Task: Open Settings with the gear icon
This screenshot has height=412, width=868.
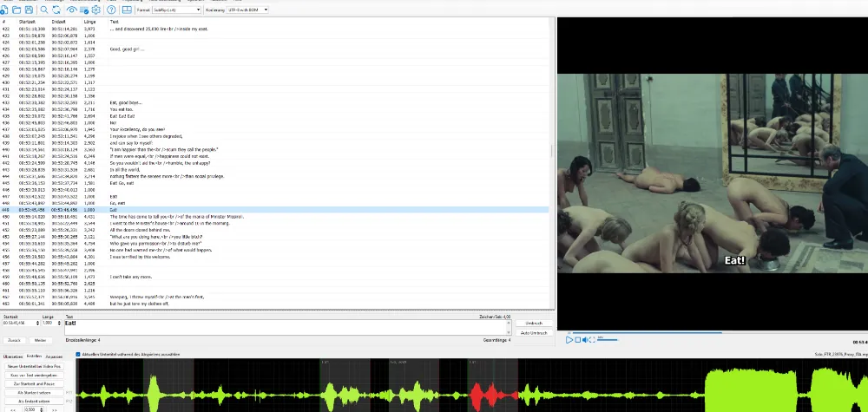Action: click(97, 10)
